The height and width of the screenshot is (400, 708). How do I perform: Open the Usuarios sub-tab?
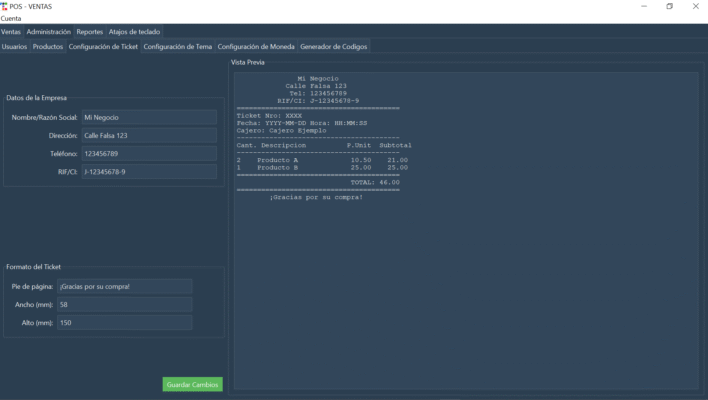pos(14,47)
